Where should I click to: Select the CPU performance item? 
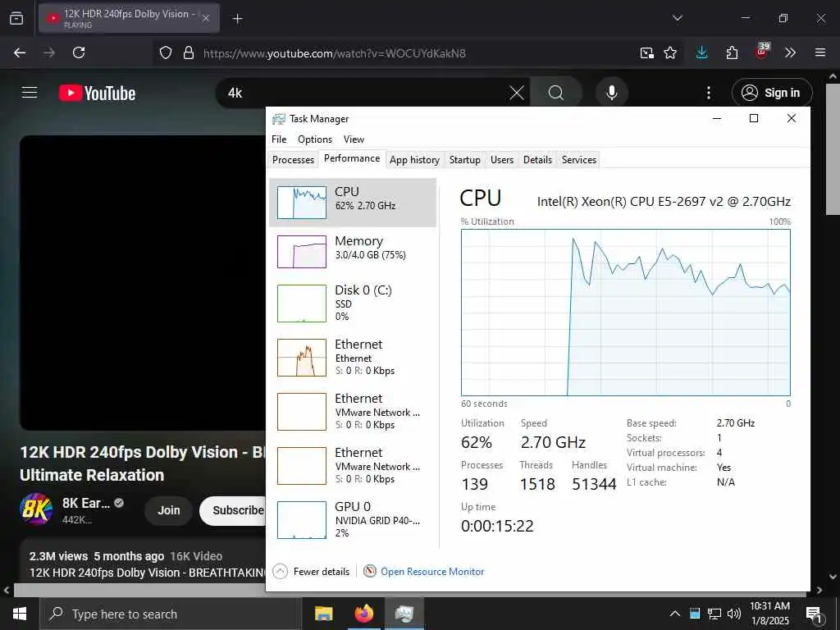tap(353, 203)
